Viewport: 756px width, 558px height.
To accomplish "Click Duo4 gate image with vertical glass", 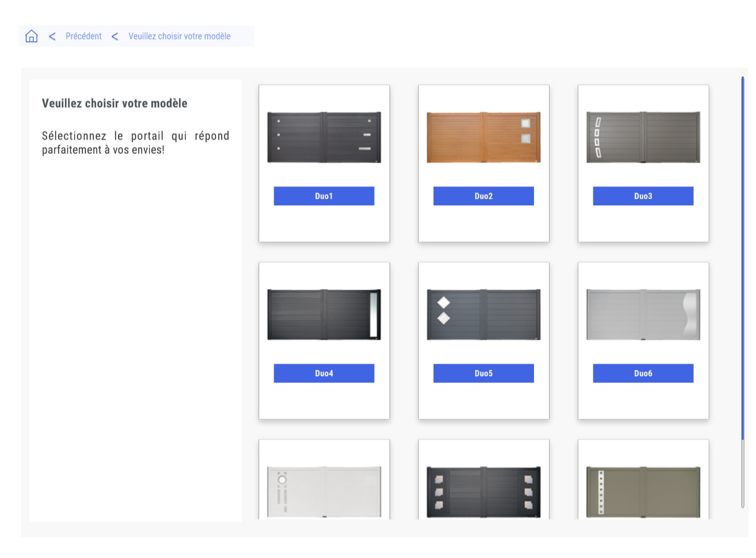I will pyautogui.click(x=324, y=314).
